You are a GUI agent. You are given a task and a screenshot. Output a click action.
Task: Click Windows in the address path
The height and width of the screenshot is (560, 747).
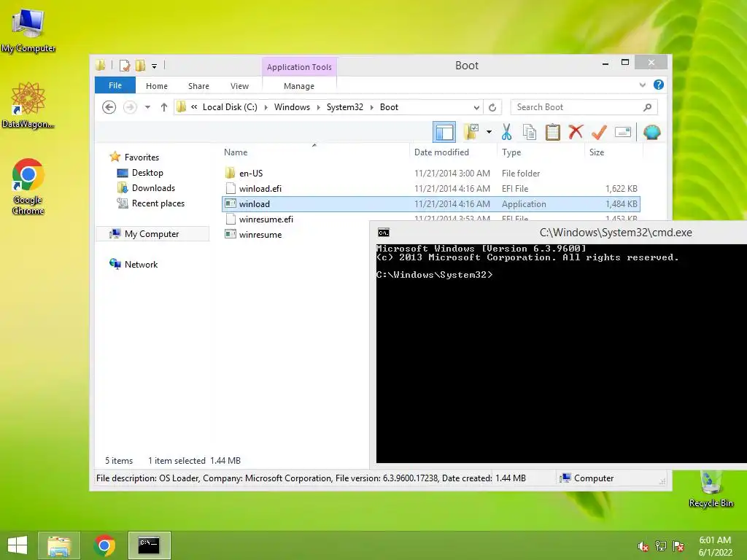pyautogui.click(x=292, y=107)
